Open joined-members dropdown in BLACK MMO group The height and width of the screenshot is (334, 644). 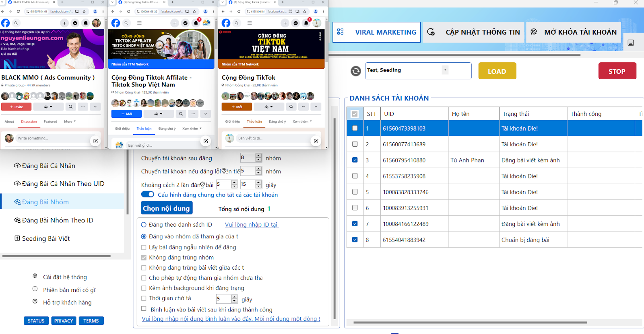coord(48,107)
